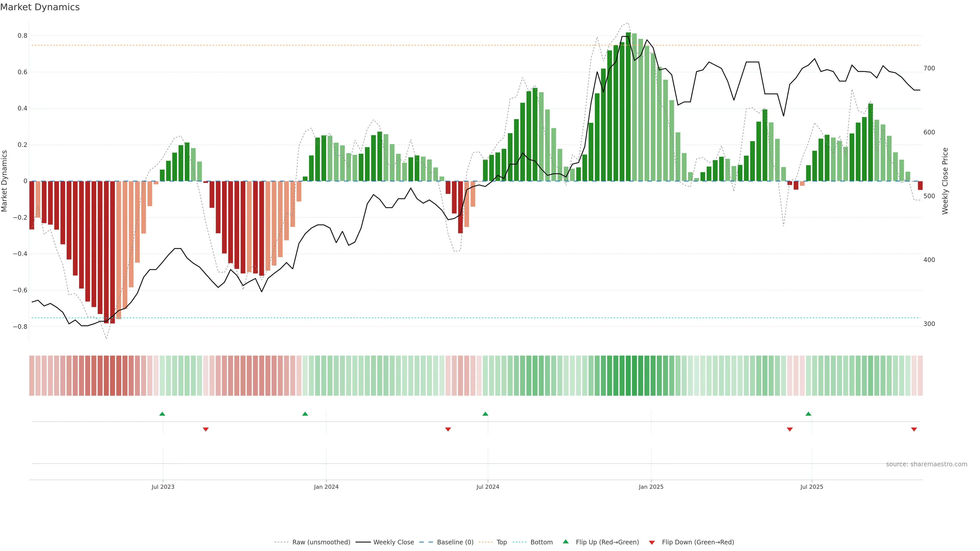Toggle the Baseline (0) legend entry
This screenshot has height=551, width=980.
click(x=455, y=542)
